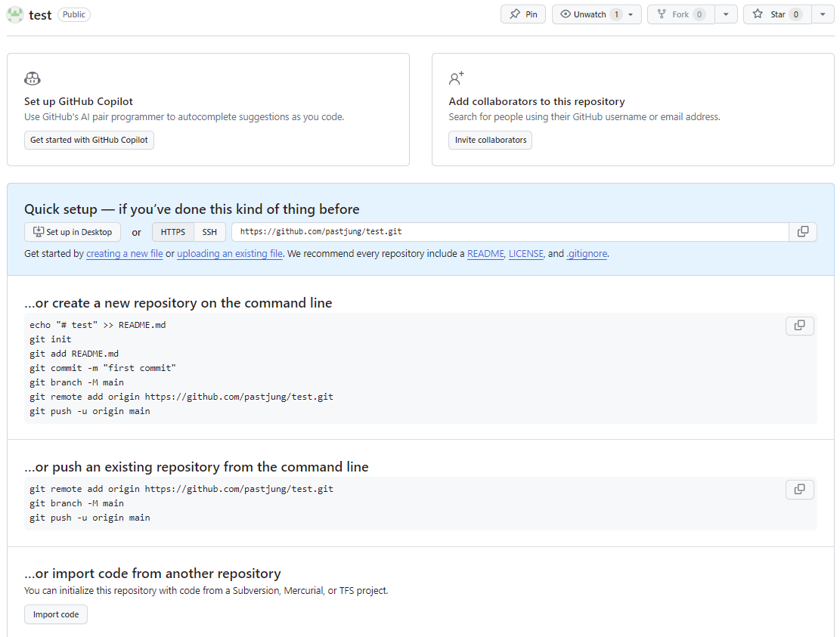Open the creating a new file link
Screen dimensions: 840x637
(x=124, y=253)
